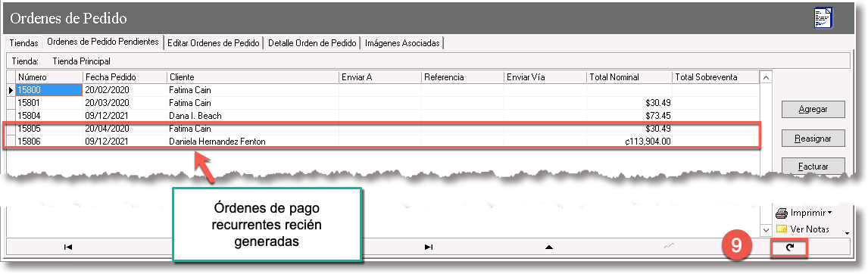Click the grayed edit icon in the navigator bar
Screen dimensions: 868x274
coord(670,247)
